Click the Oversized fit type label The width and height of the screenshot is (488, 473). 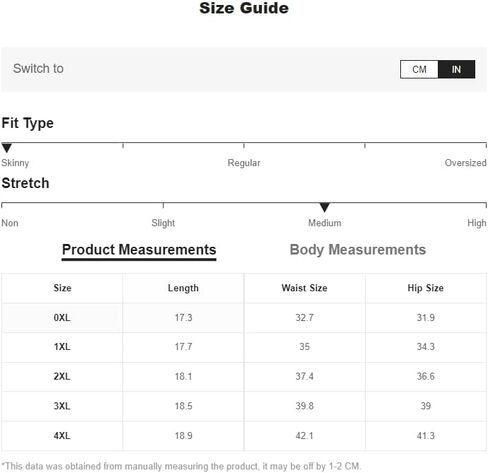[x=465, y=163]
